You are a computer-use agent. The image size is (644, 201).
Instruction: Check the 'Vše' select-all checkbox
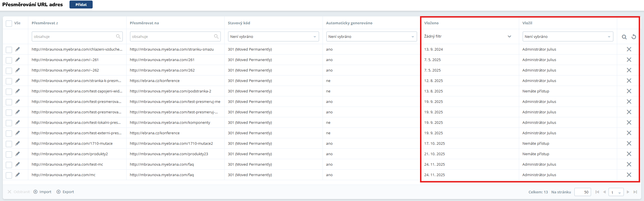[x=9, y=23]
